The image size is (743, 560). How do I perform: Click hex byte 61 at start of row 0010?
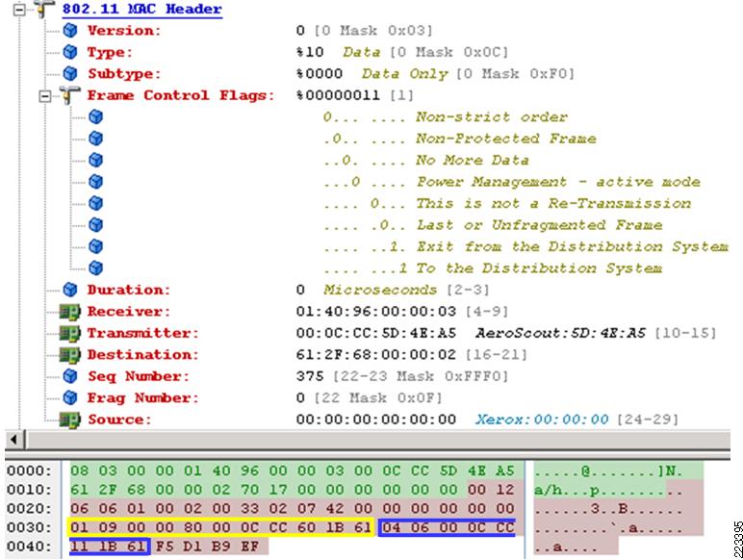point(79,490)
